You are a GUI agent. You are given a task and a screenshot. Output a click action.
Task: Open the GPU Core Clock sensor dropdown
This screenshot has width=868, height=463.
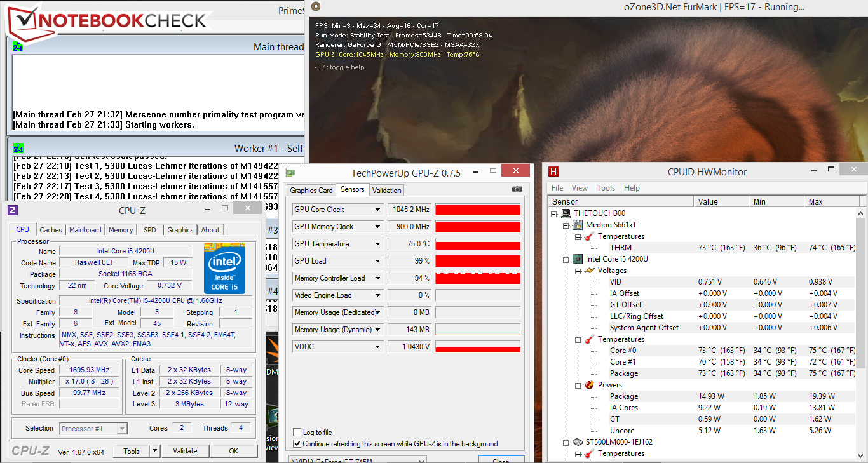pyautogui.click(x=378, y=210)
